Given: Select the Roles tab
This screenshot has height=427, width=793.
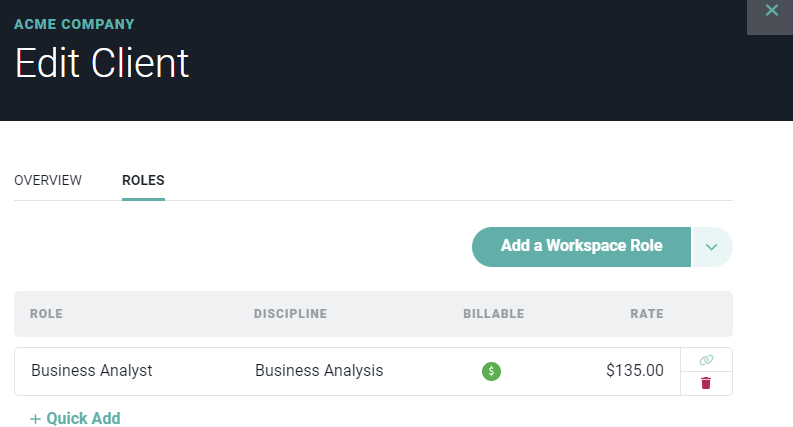Looking at the screenshot, I should click(143, 180).
